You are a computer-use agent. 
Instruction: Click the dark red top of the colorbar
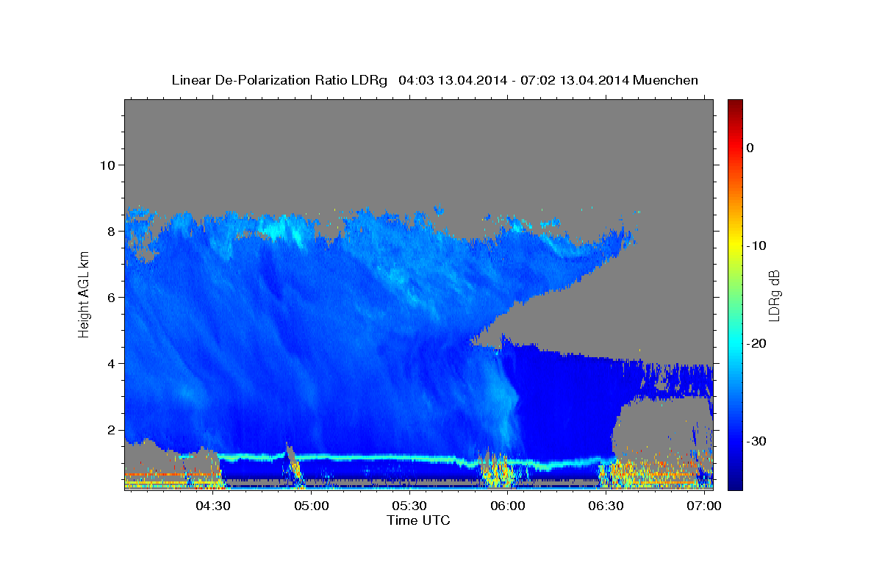click(735, 104)
